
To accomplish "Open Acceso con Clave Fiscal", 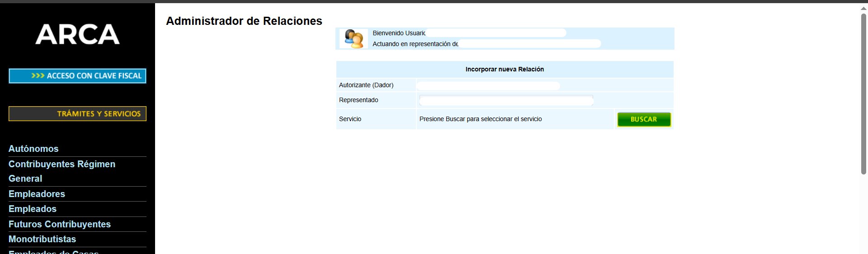I will (77, 76).
